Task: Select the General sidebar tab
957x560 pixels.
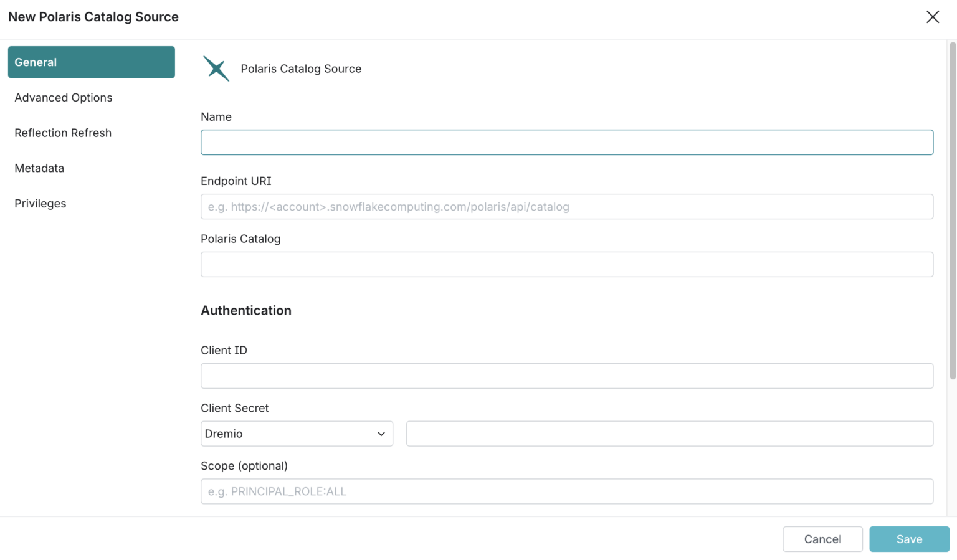Action: [36, 62]
